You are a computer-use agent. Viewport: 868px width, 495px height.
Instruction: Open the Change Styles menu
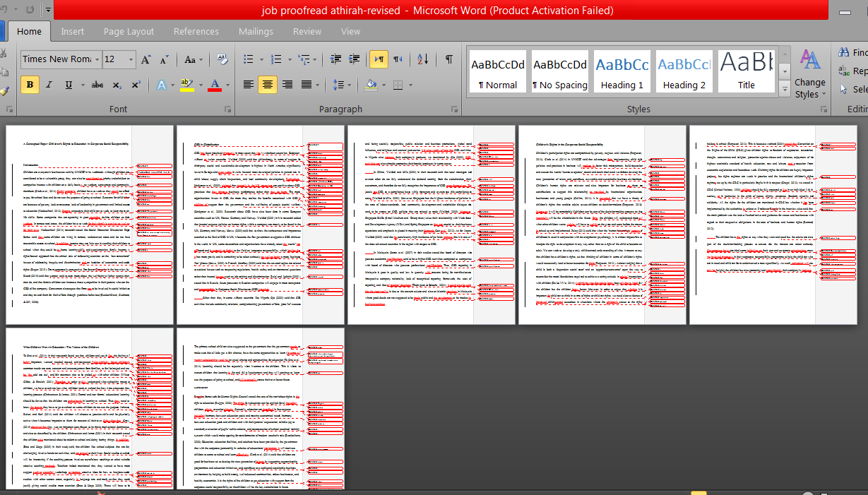click(x=810, y=73)
